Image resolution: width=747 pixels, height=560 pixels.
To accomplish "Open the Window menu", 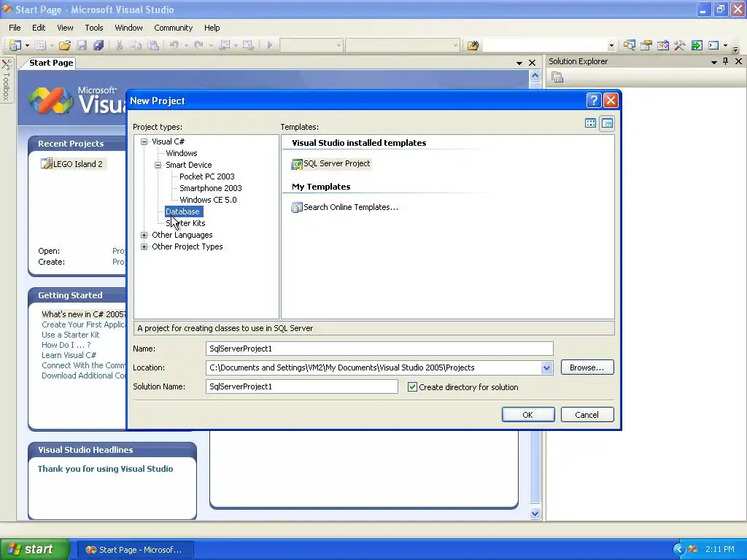I will 128,28.
